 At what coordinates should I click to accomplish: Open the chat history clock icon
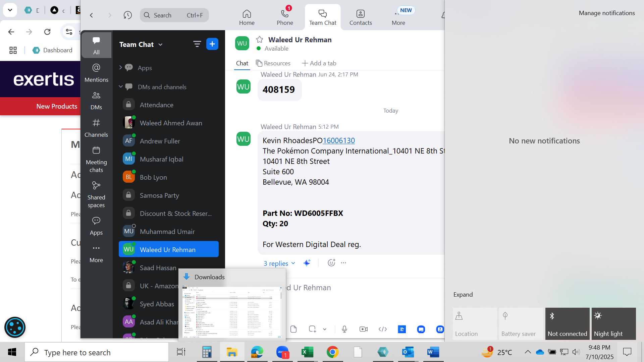pos(127,15)
